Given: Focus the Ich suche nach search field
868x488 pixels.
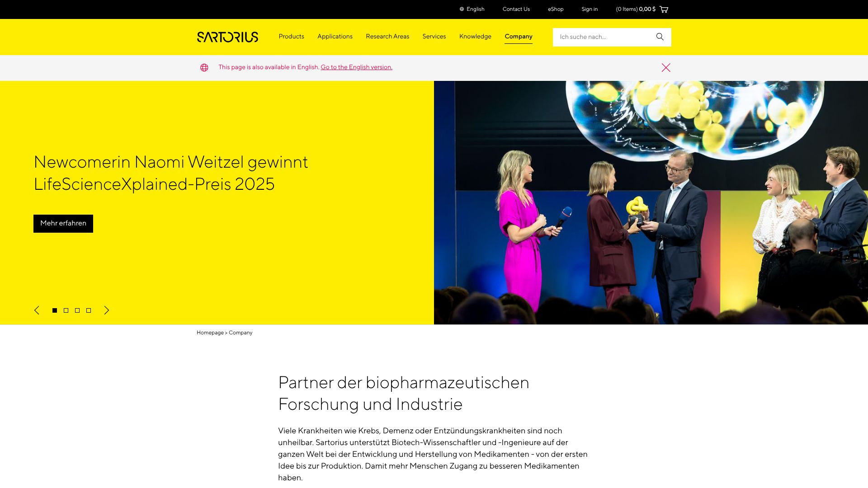Looking at the screenshot, I should (x=604, y=37).
